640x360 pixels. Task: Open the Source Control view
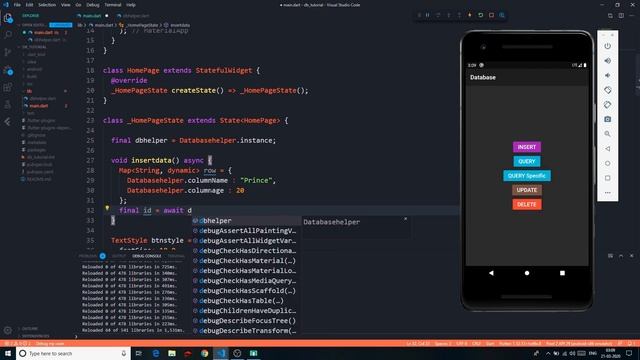click(x=8, y=52)
